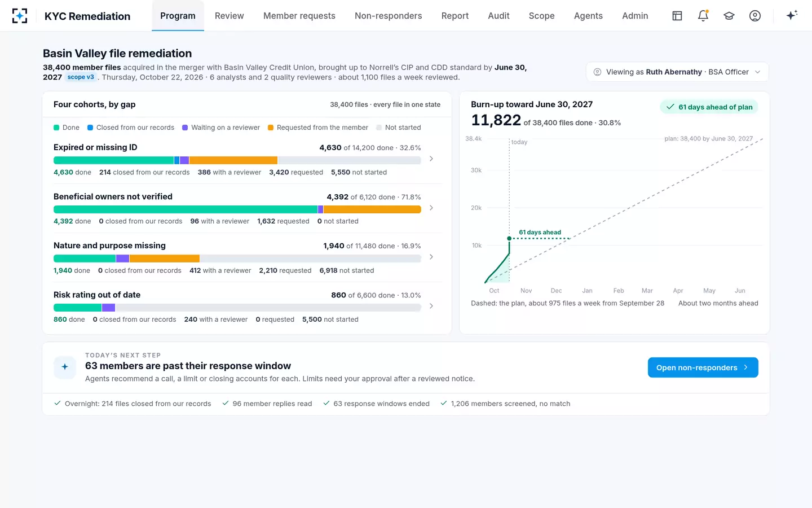Click the check icon beside 96 member replies read
Image resolution: width=812 pixels, height=508 pixels.
click(226, 403)
